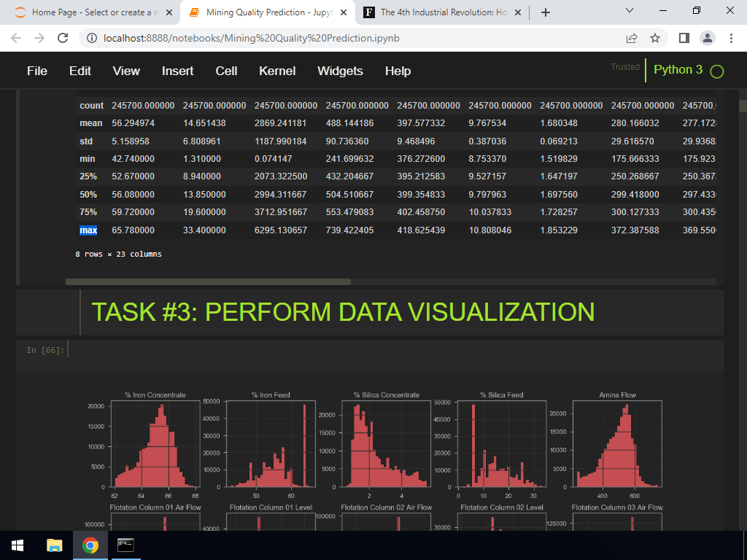Click the Python 3 kernel name
747x560 pixels.
[676, 70]
